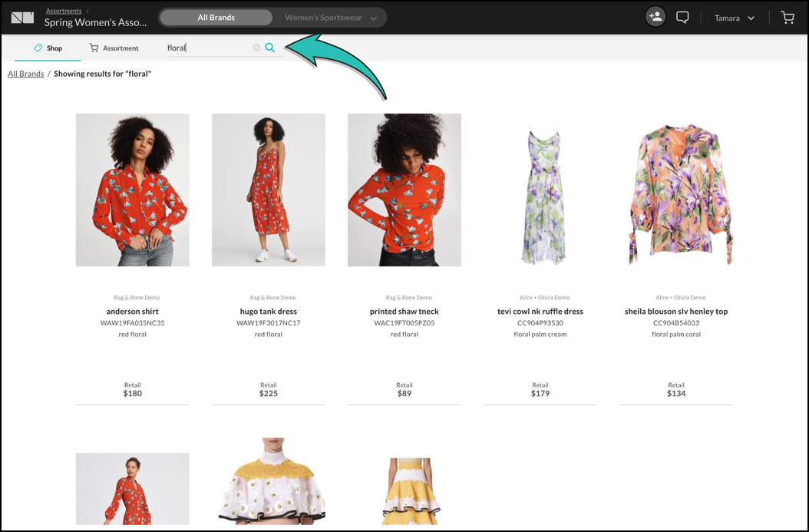The height and width of the screenshot is (532, 809).
Task: Open the anderson shirt product image
Action: point(133,190)
